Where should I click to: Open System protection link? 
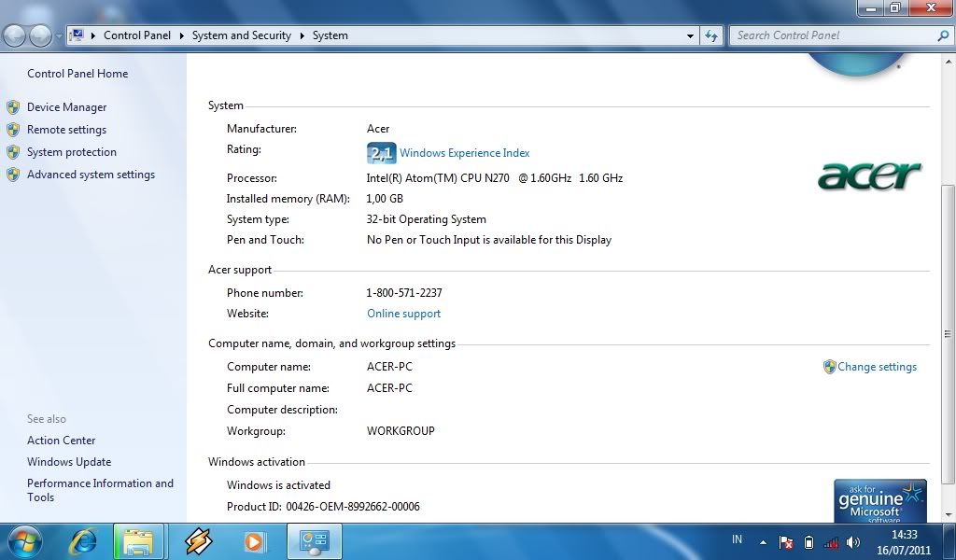click(x=71, y=152)
